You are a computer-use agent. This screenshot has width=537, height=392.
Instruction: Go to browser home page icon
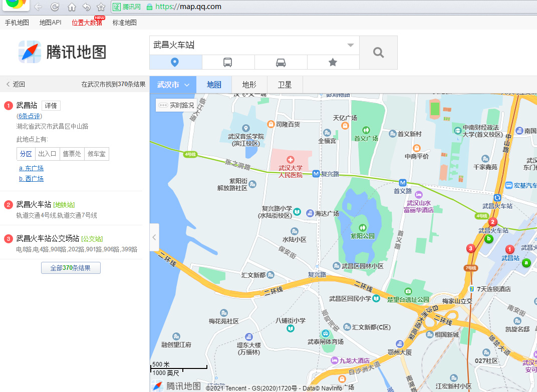72,7
